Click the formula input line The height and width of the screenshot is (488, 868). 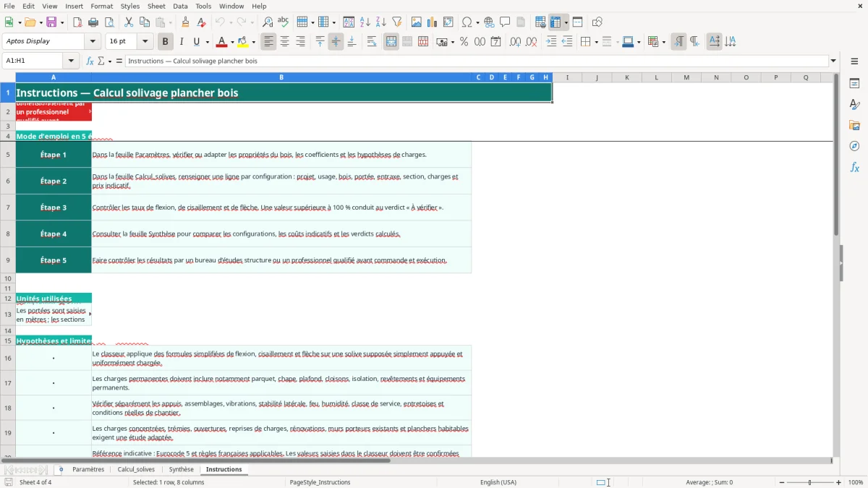[476, 61]
